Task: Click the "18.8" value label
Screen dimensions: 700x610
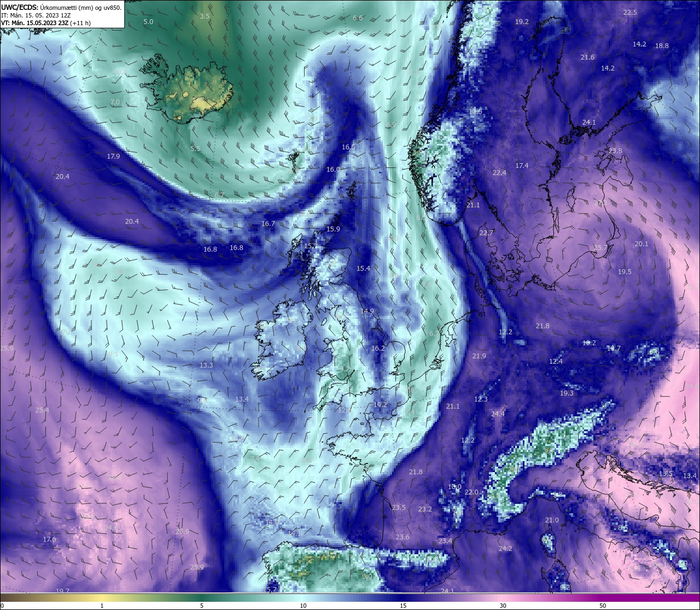Action: [662, 46]
